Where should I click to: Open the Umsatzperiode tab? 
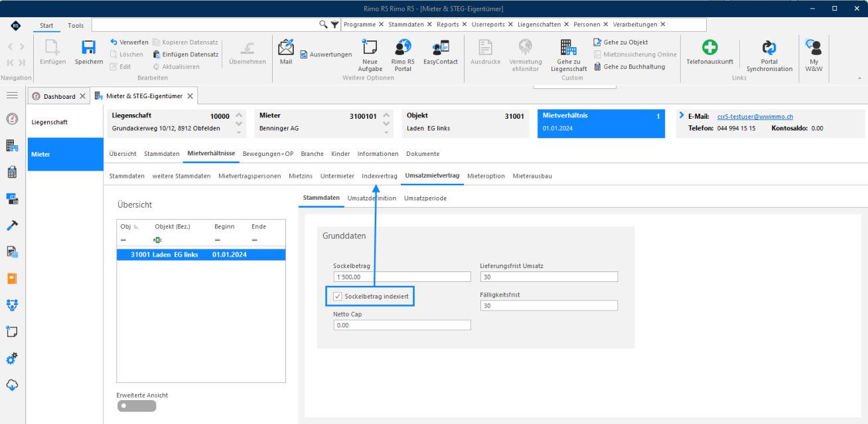[x=425, y=198]
